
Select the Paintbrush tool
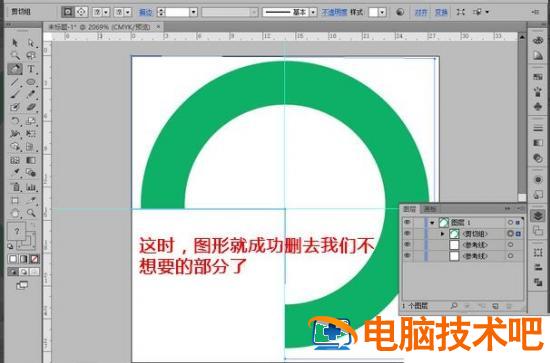coord(15,95)
